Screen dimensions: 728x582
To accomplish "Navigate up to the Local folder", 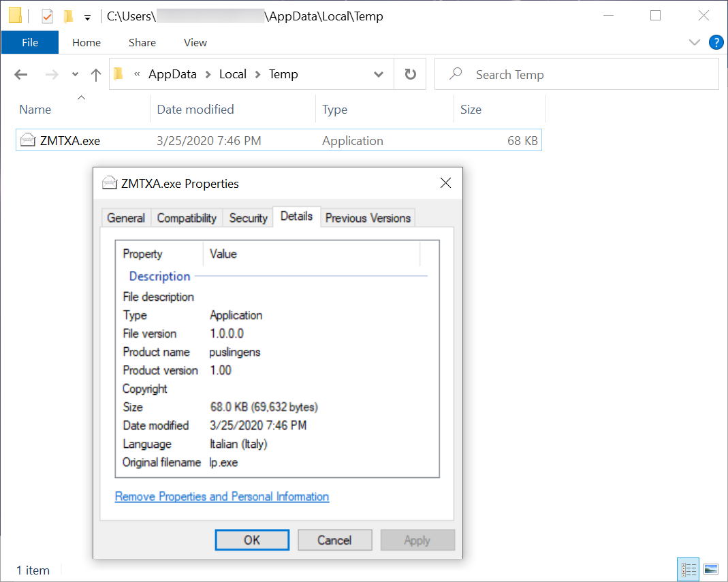I will pos(95,74).
